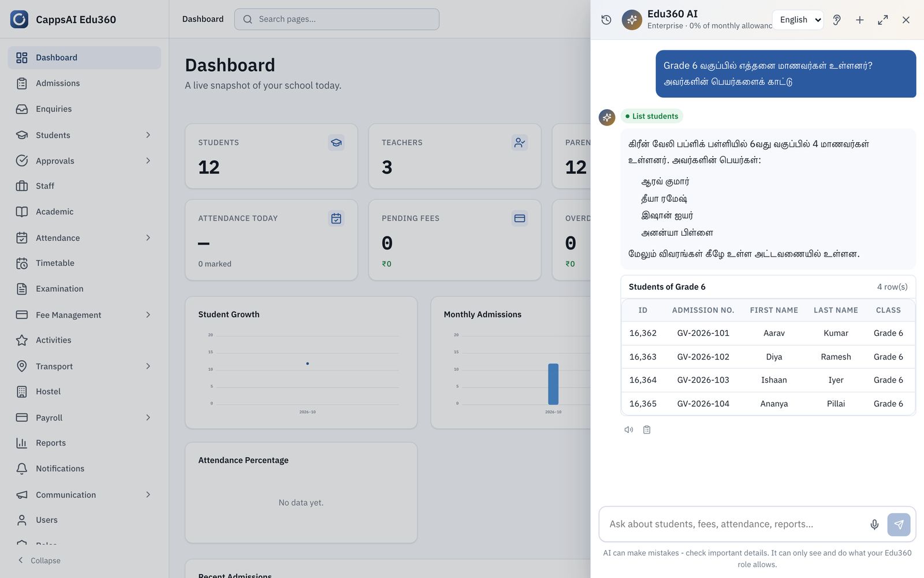Click the Ask about students message box
This screenshot has width=924, height=578.
735,524
